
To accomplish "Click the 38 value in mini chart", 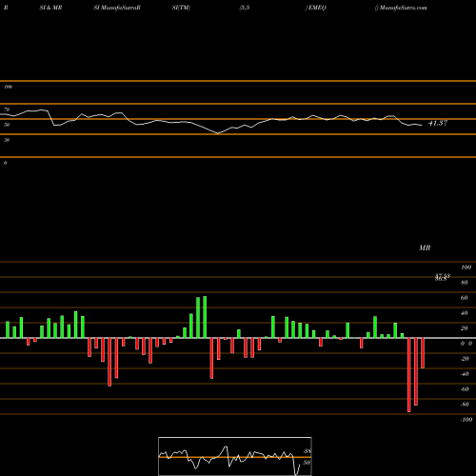I will coord(307,451).
